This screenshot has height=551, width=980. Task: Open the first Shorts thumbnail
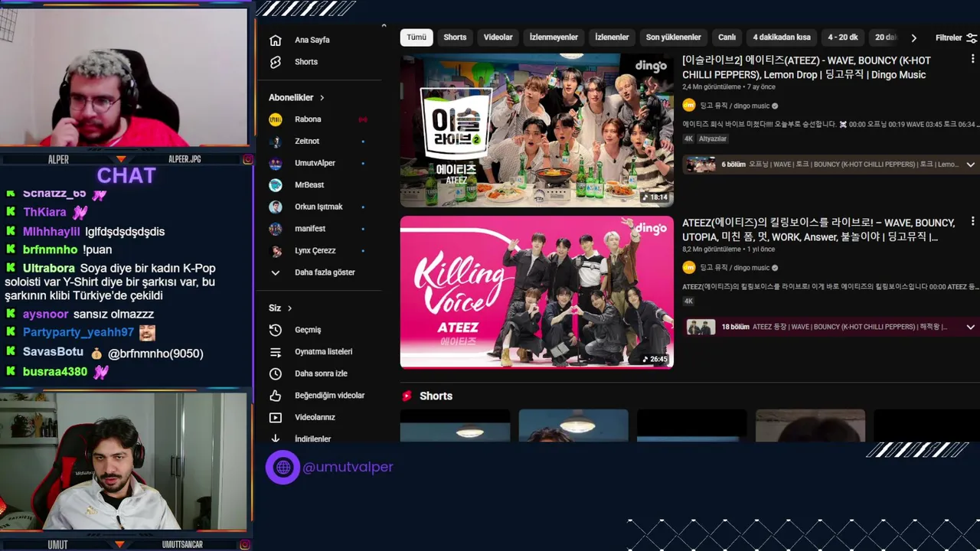455,425
